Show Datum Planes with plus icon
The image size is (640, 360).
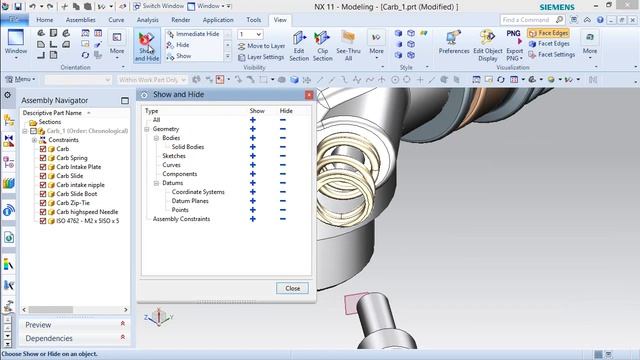[x=253, y=201]
